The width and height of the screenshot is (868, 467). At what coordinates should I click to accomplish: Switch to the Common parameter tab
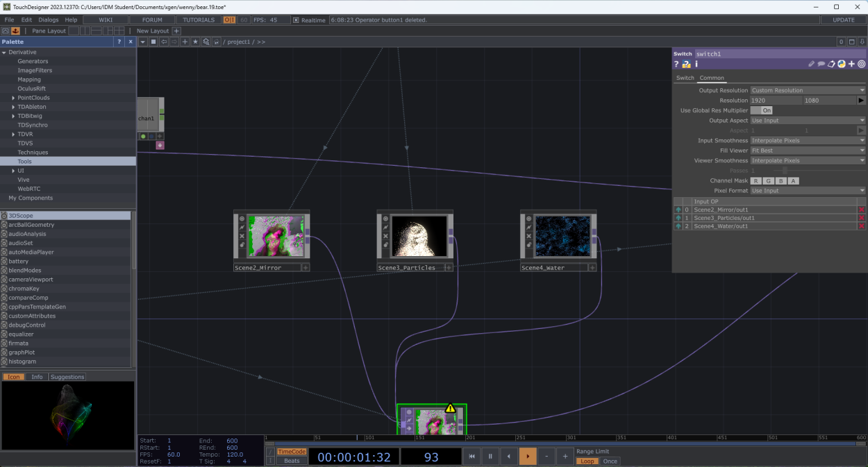point(712,78)
